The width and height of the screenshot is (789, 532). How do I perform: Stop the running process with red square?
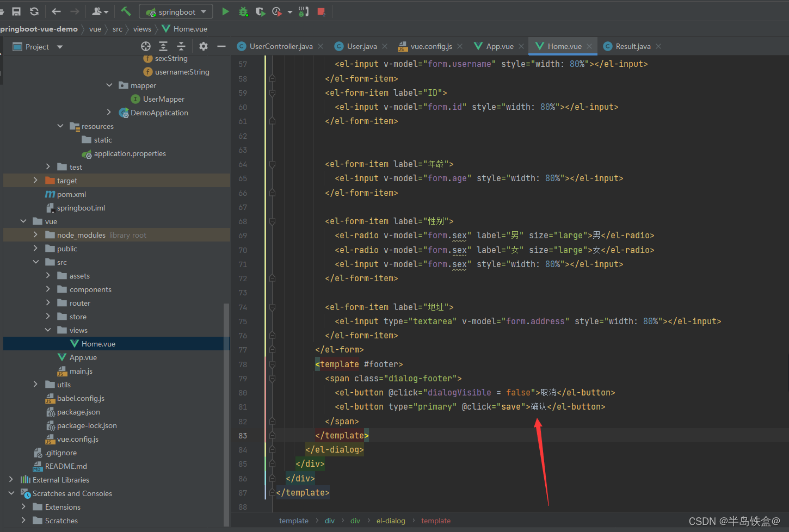(x=321, y=11)
